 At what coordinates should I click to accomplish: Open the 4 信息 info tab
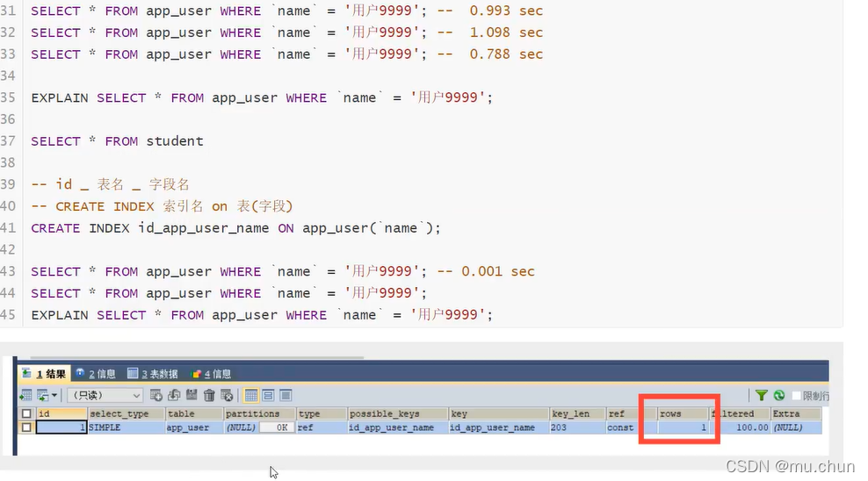coord(210,374)
